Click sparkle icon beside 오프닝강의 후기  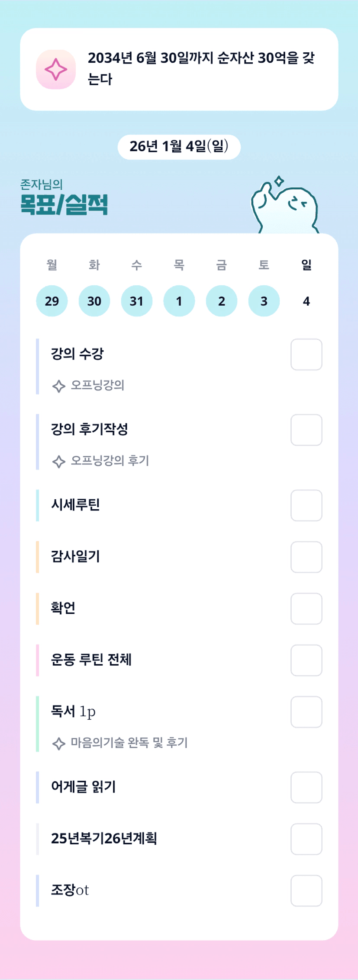coord(58,461)
